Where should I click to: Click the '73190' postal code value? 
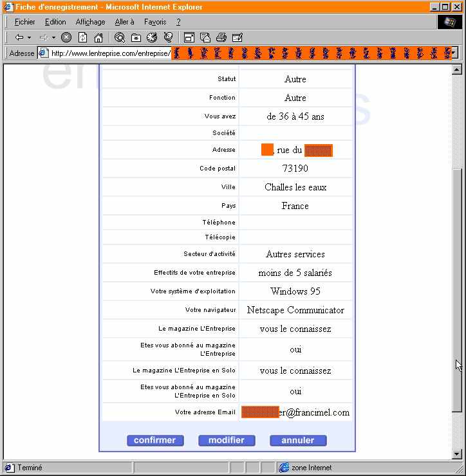click(295, 168)
